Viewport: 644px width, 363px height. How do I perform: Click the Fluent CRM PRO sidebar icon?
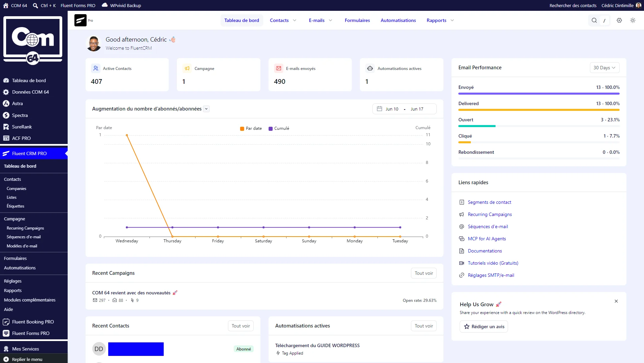click(6, 153)
